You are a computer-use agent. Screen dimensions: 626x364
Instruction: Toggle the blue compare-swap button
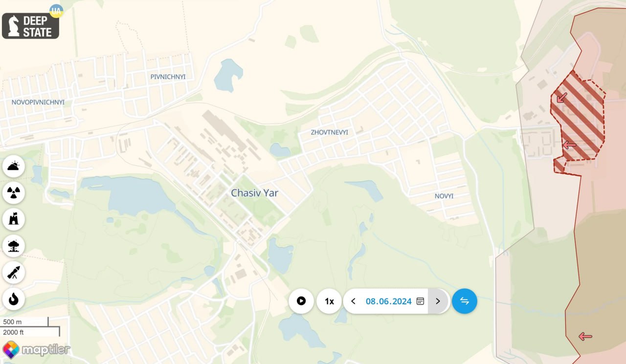click(465, 301)
